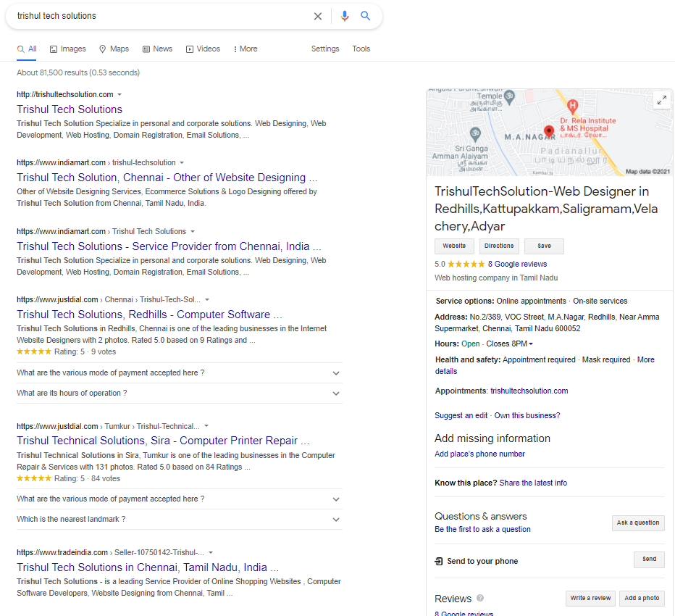This screenshot has height=616, width=675.
Task: Open the 8 Google reviews link beside stars
Action: pos(517,264)
